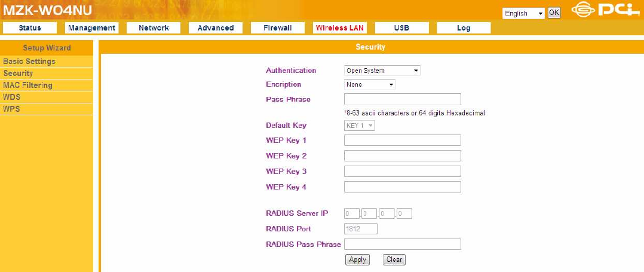The width and height of the screenshot is (644, 272).
Task: Go to the Advanced tab
Action: click(x=216, y=28)
